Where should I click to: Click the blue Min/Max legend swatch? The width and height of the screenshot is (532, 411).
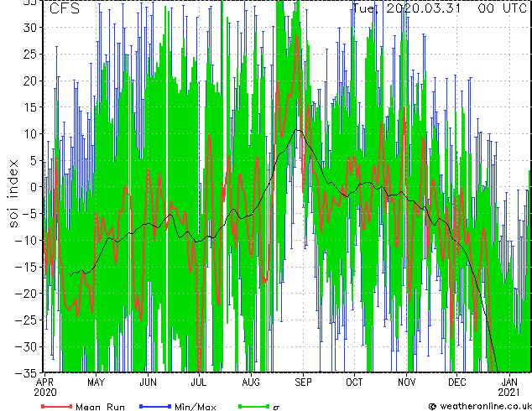(x=155, y=406)
